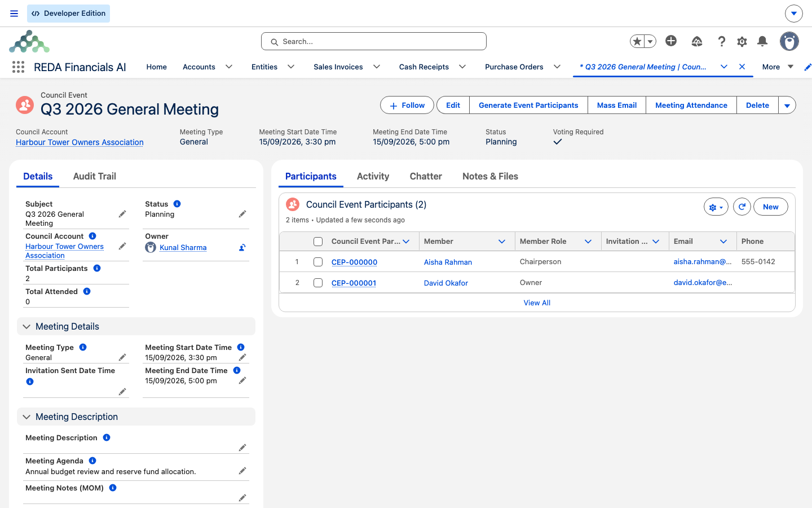Viewport: 812px width, 508px height.
Task: Refresh the Council Event Participants list
Action: (x=742, y=207)
